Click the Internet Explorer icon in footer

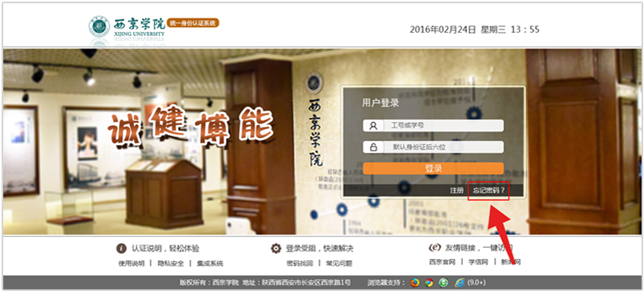click(460, 282)
